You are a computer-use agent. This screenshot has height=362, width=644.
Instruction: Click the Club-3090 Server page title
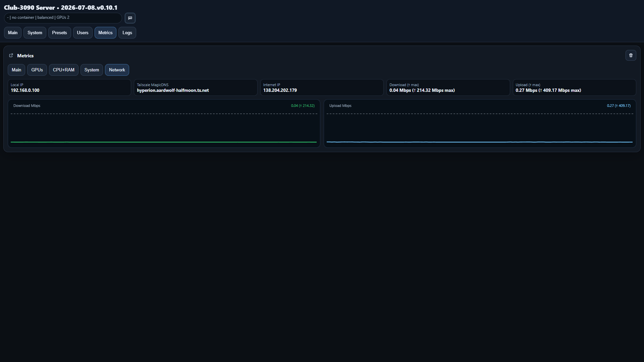[x=61, y=7]
